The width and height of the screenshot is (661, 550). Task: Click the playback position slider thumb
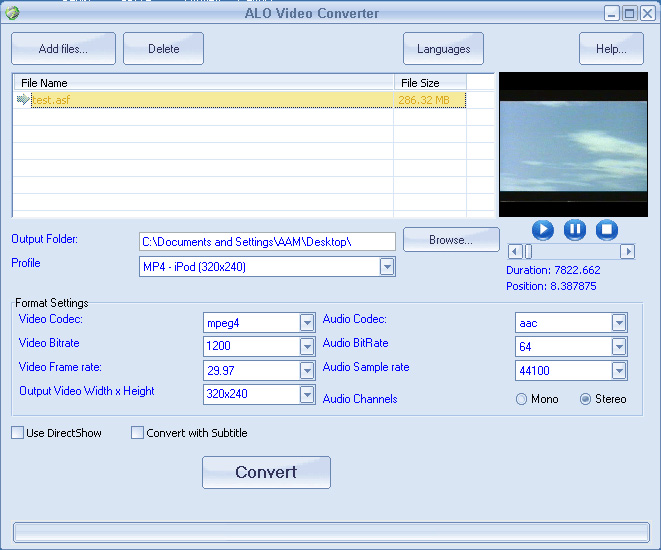click(x=528, y=252)
